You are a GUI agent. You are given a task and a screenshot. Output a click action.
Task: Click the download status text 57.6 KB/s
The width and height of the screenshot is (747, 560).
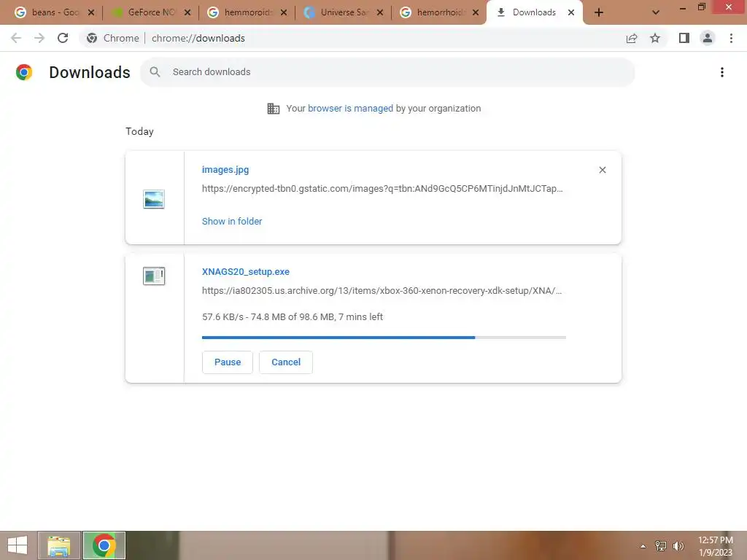coord(292,316)
